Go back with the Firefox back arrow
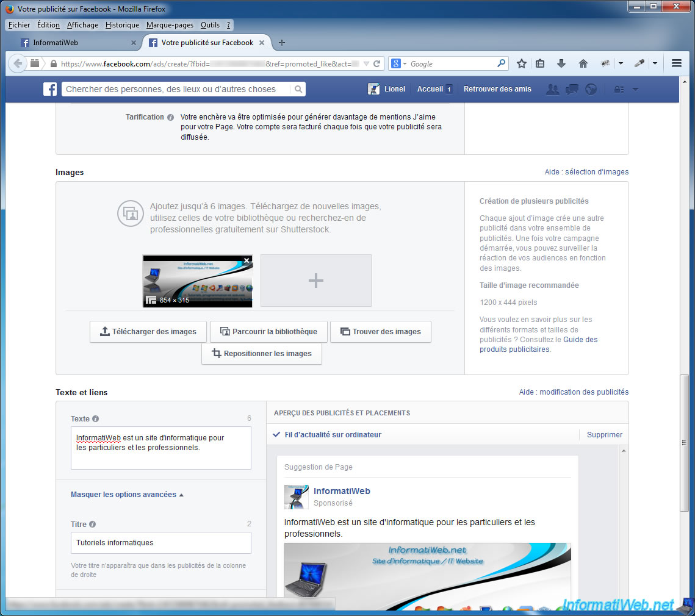Viewport: 695px width, 616px height. click(x=17, y=63)
